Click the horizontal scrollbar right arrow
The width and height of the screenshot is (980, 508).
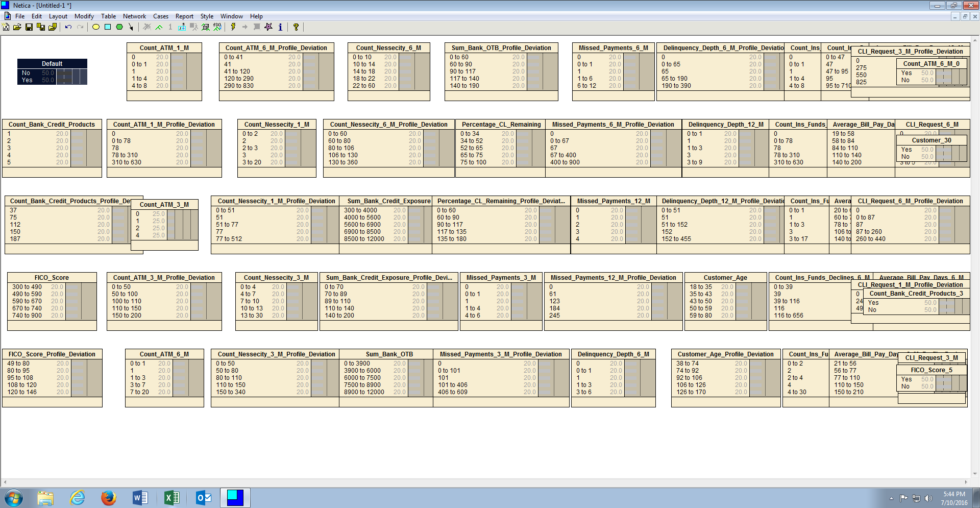click(x=966, y=482)
